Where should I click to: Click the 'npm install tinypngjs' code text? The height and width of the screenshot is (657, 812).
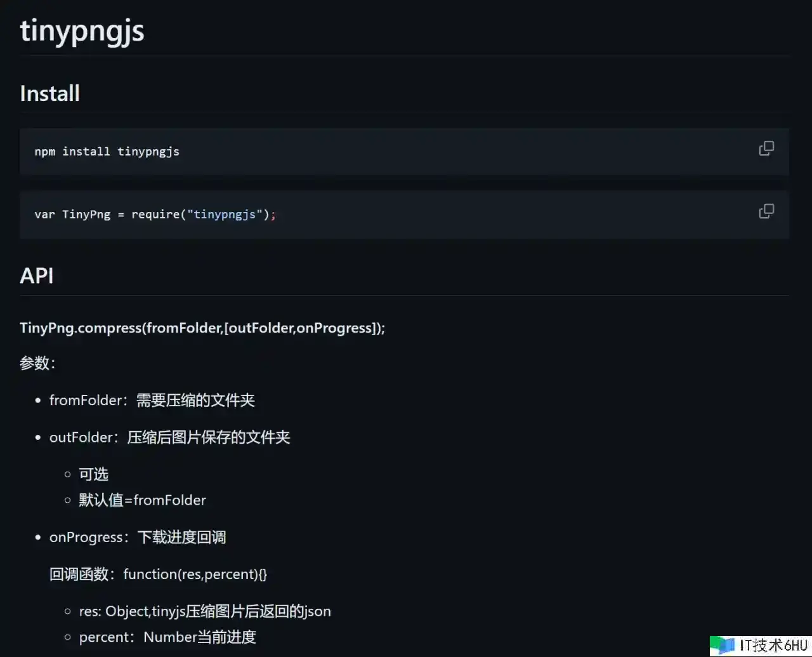click(x=107, y=152)
